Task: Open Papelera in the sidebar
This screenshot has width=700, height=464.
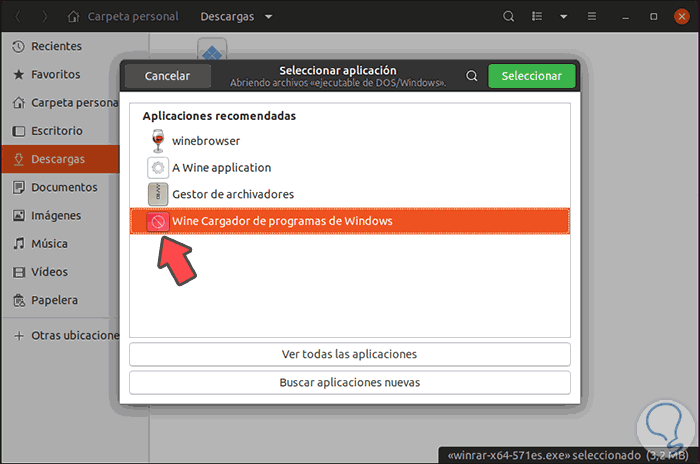Action: point(61,300)
